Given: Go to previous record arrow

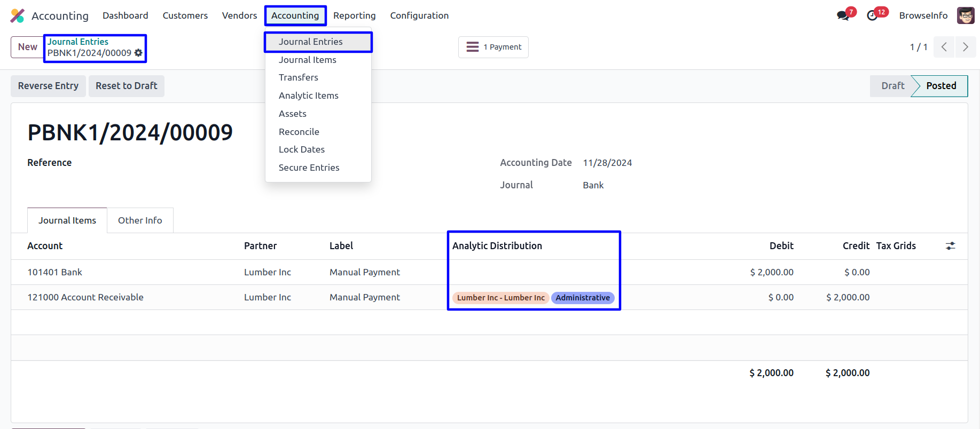Looking at the screenshot, I should coord(944,47).
